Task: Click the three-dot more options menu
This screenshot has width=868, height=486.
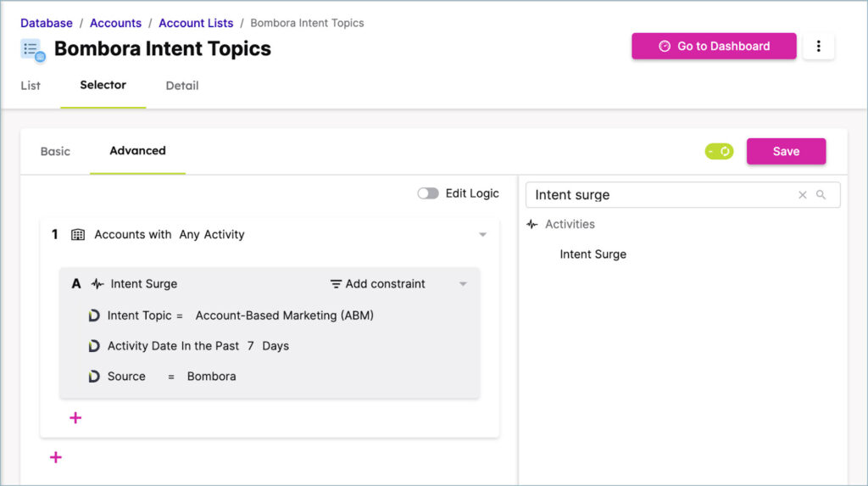Action: (818, 47)
